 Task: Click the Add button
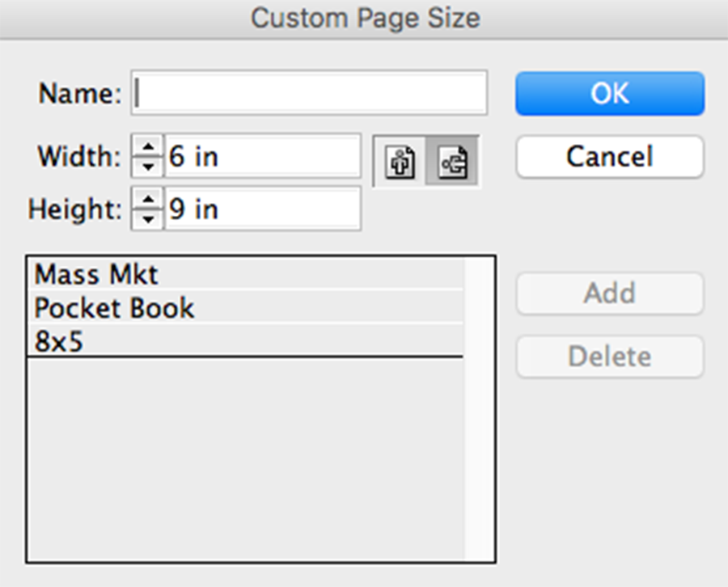(x=609, y=293)
